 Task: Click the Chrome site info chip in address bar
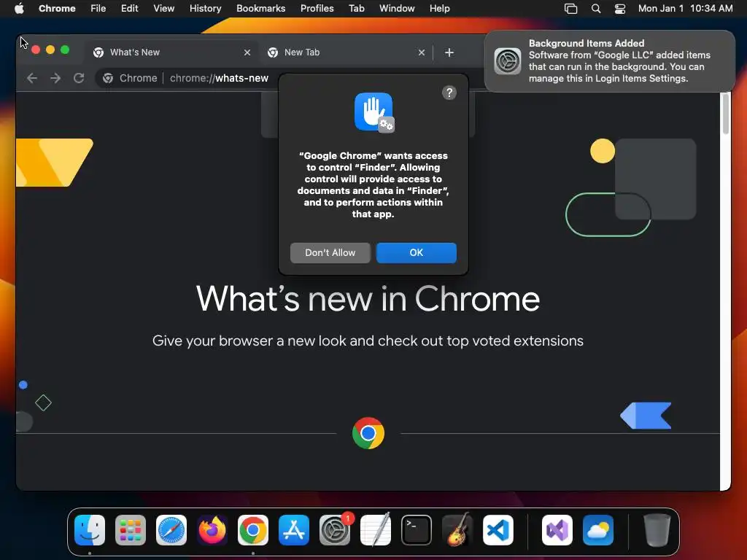click(130, 78)
